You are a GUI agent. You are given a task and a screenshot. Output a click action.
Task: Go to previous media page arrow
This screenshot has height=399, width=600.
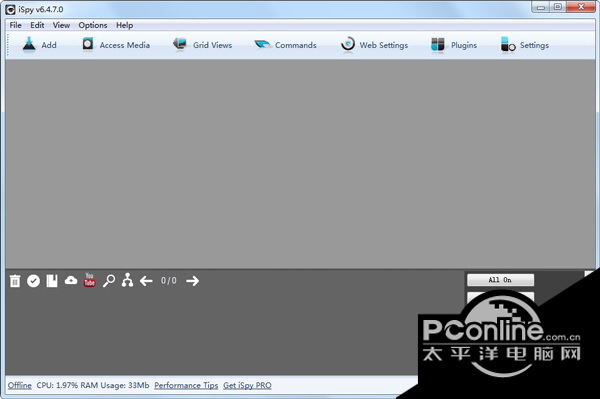pos(146,281)
